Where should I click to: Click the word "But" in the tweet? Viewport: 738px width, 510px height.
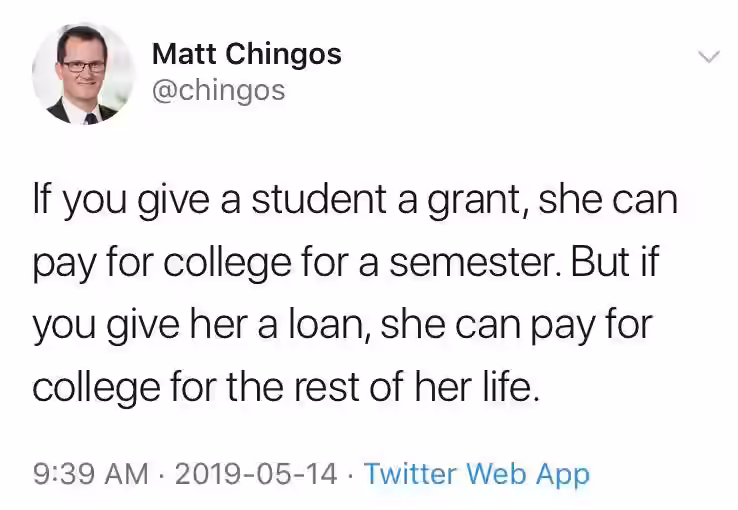598,260
